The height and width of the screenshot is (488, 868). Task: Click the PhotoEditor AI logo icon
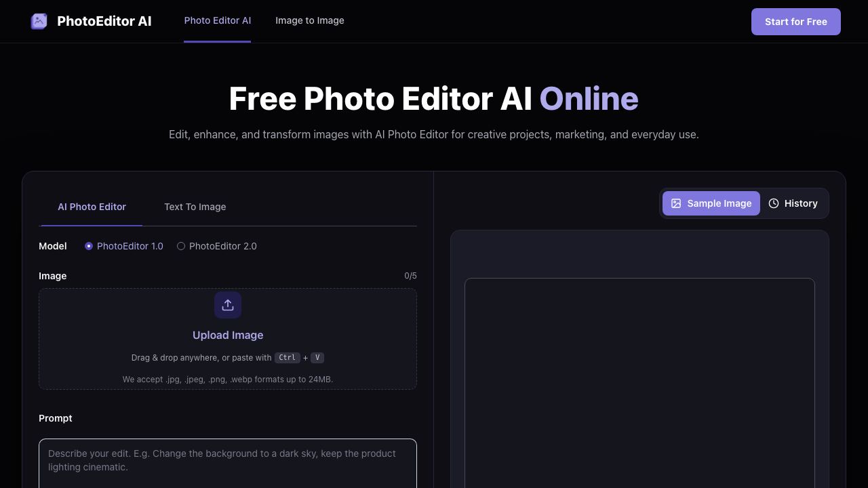(x=39, y=22)
